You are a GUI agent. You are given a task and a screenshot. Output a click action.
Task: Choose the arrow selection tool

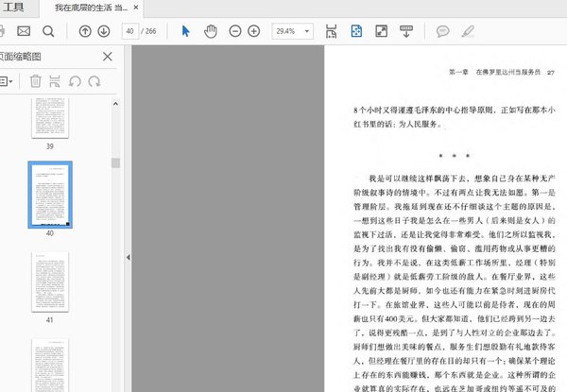186,31
